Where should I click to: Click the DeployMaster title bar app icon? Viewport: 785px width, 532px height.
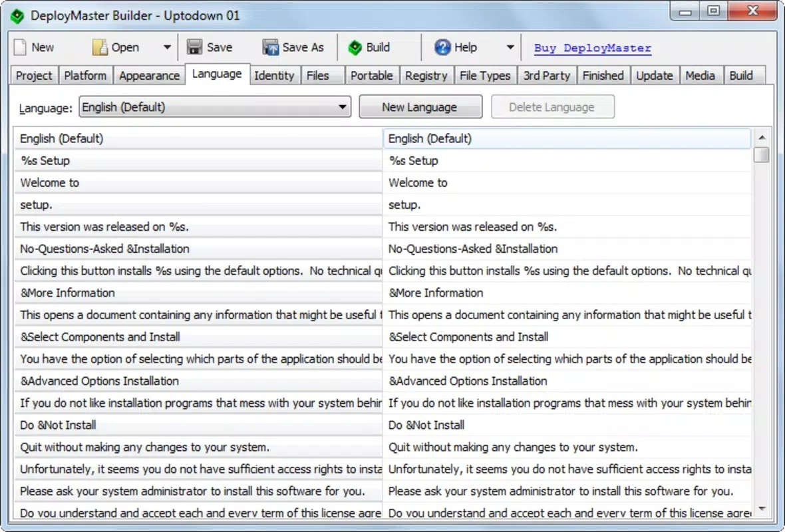(x=17, y=16)
